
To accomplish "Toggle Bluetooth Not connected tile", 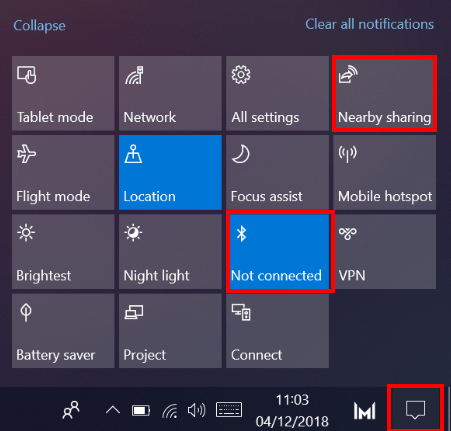I will coord(279,252).
